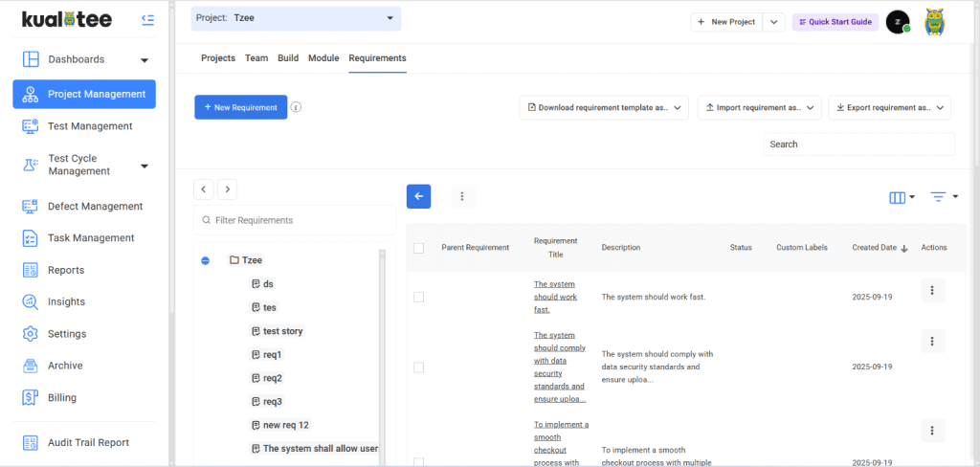The height and width of the screenshot is (467, 980).
Task: Click the New Requirement button
Action: click(x=240, y=108)
